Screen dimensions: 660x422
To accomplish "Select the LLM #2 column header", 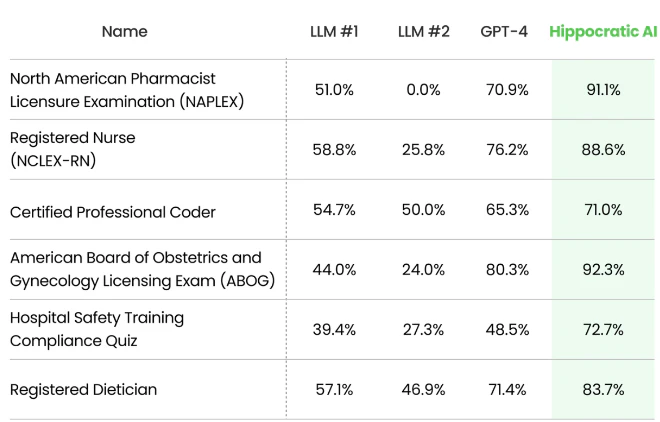I will [x=423, y=32].
